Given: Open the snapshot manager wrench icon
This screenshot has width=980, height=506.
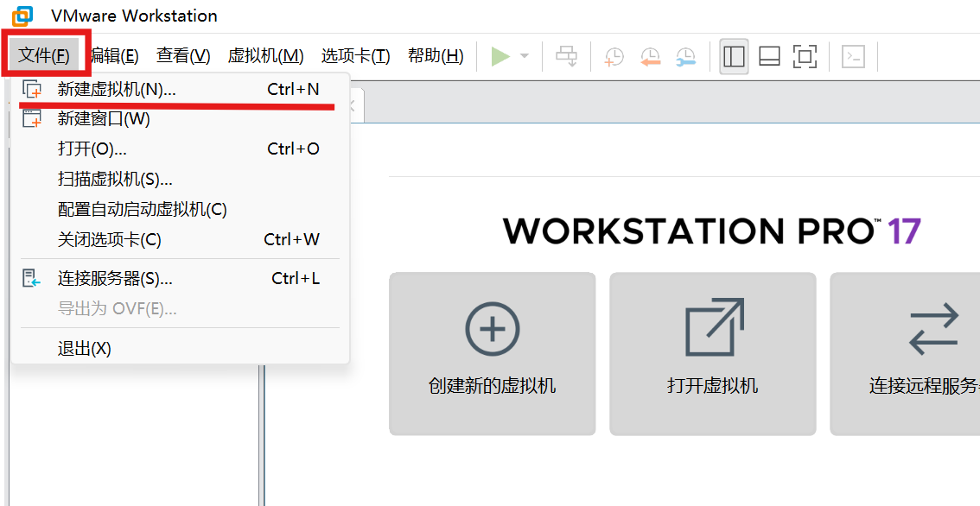Looking at the screenshot, I should pos(685,57).
